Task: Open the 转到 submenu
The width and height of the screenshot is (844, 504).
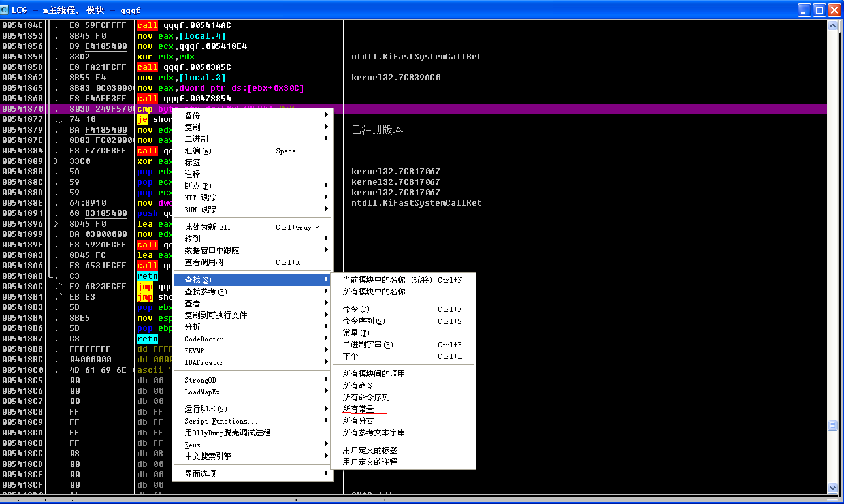Action: click(x=253, y=238)
